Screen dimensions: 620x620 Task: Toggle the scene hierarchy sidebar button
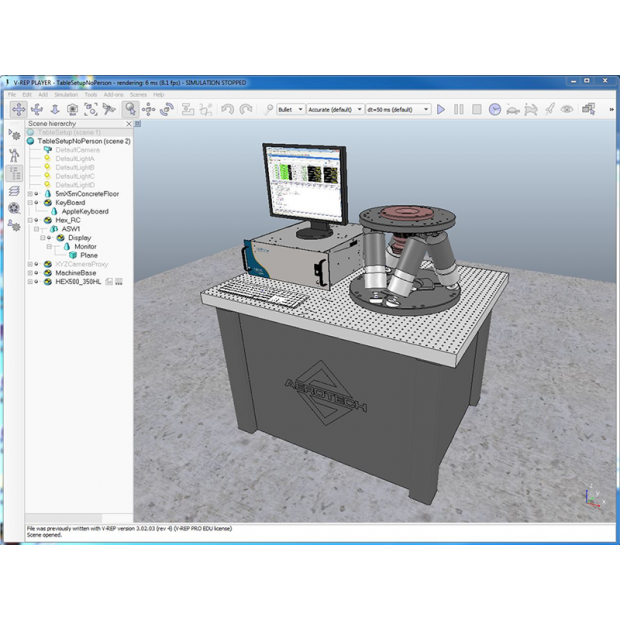coord(14,171)
